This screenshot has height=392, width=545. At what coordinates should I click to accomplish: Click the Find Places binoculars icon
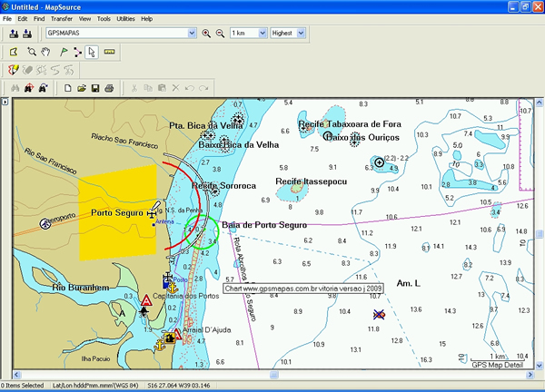click(14, 88)
